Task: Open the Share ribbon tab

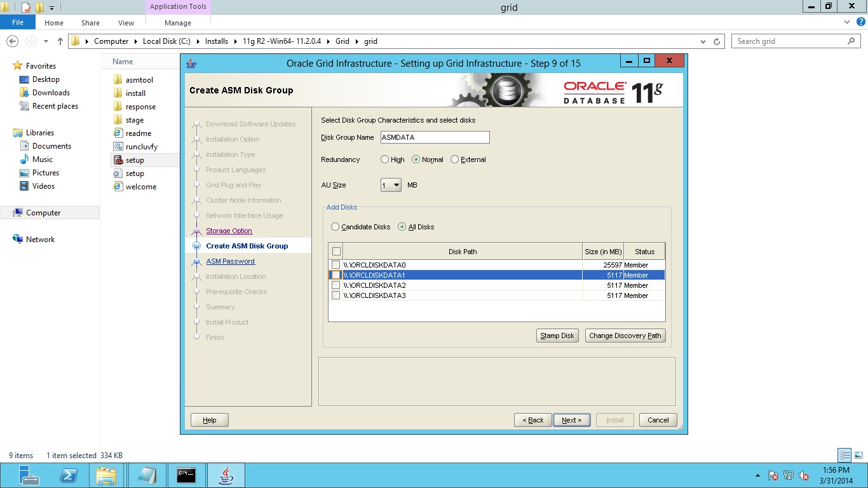Action: point(90,23)
